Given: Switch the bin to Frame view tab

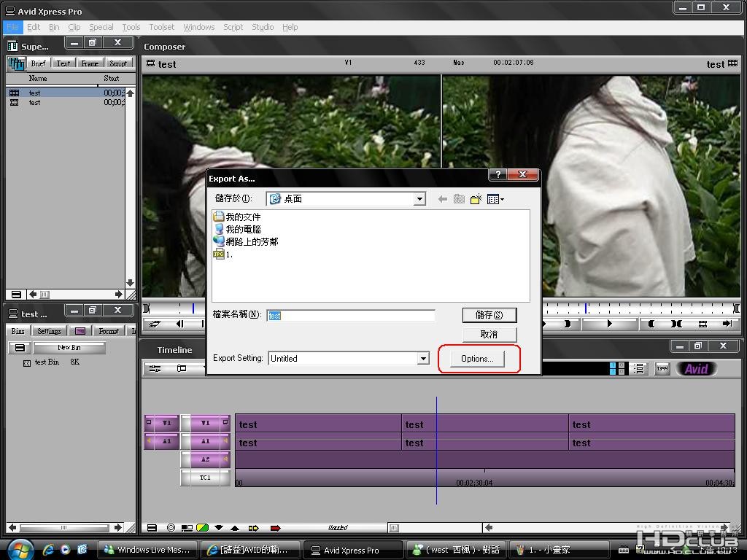Looking at the screenshot, I should 90,63.
